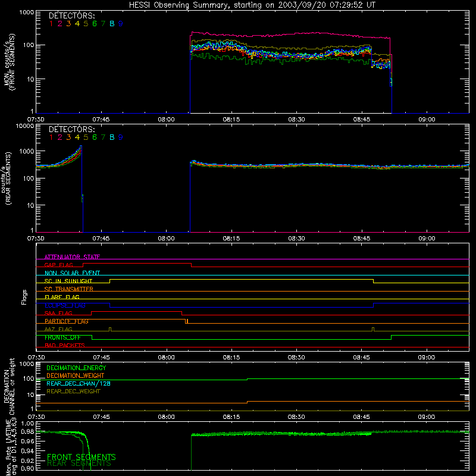Pick green detector 6 in rear segments legend

(95, 137)
